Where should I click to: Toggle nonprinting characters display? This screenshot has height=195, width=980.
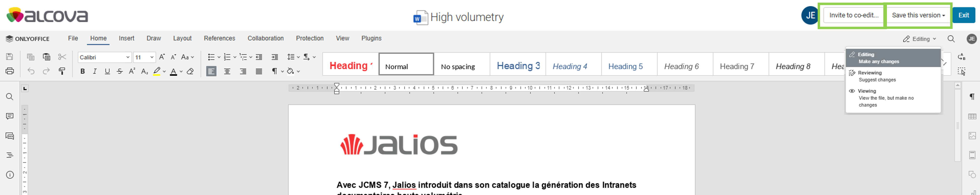(x=274, y=71)
